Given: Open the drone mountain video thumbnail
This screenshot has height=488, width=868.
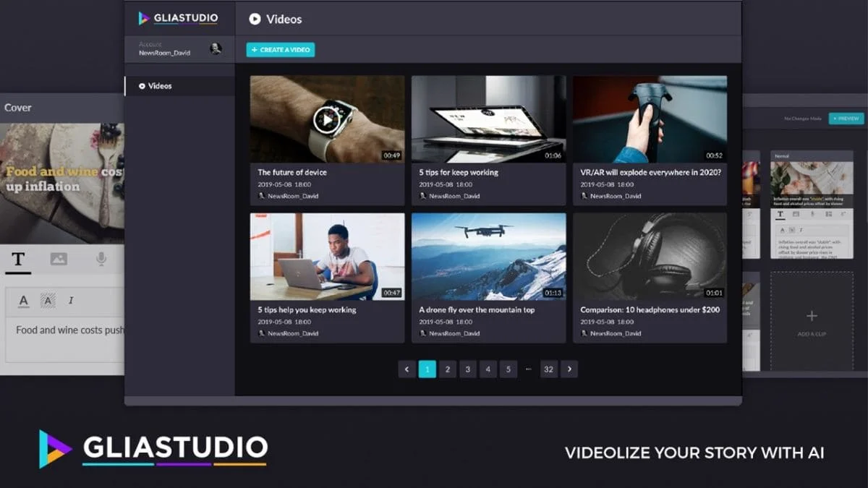Looking at the screenshot, I should 489,257.
